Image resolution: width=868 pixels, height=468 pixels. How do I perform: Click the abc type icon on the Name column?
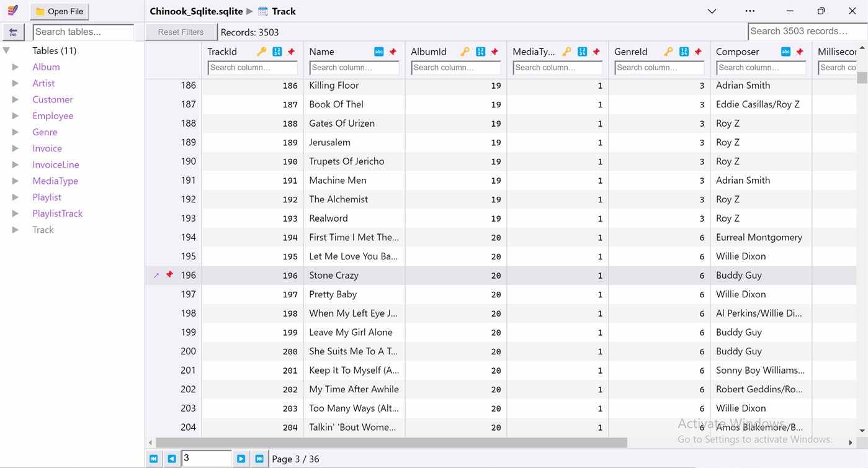click(x=380, y=52)
